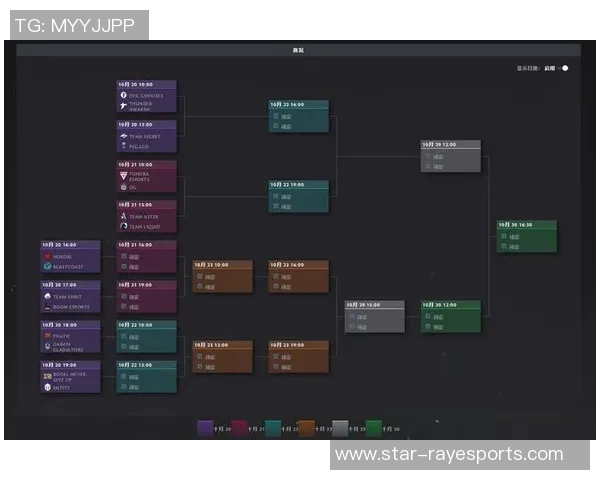Open the Oct 29 12:00 upper final match
The width and height of the screenshot is (600, 480).
451,156
